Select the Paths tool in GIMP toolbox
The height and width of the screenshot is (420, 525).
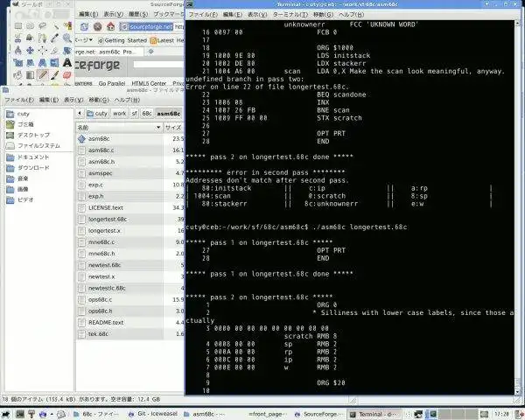[x=43, y=38]
